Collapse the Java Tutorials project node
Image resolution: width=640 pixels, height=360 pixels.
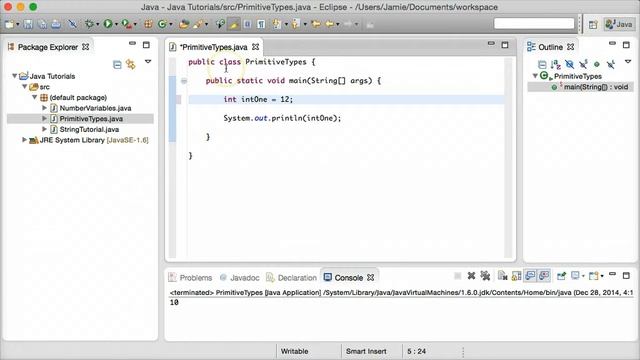(x=15, y=76)
